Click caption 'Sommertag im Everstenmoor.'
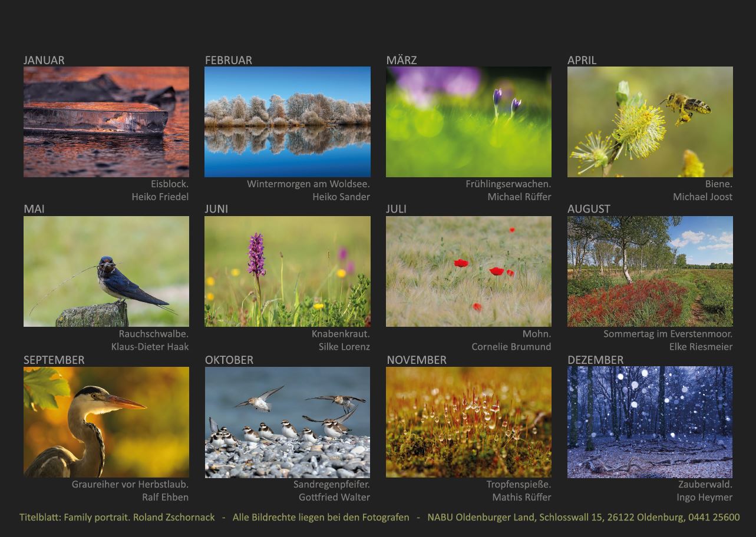 coord(668,334)
